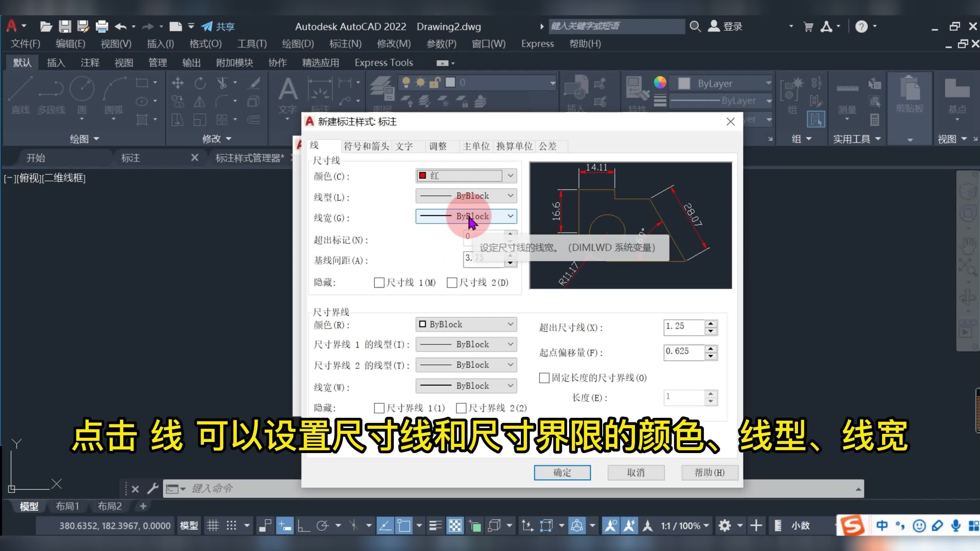
Task: Click the Plot printer icon
Action: (102, 26)
